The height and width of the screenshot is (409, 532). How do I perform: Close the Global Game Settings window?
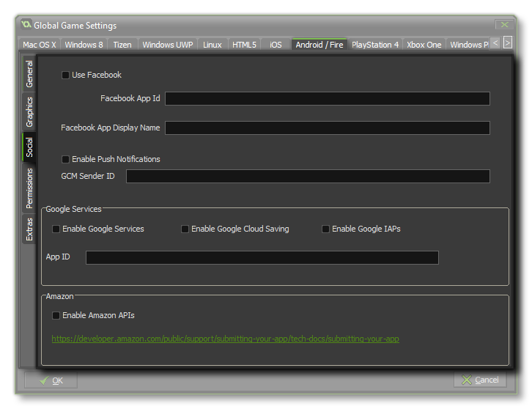pos(503,26)
